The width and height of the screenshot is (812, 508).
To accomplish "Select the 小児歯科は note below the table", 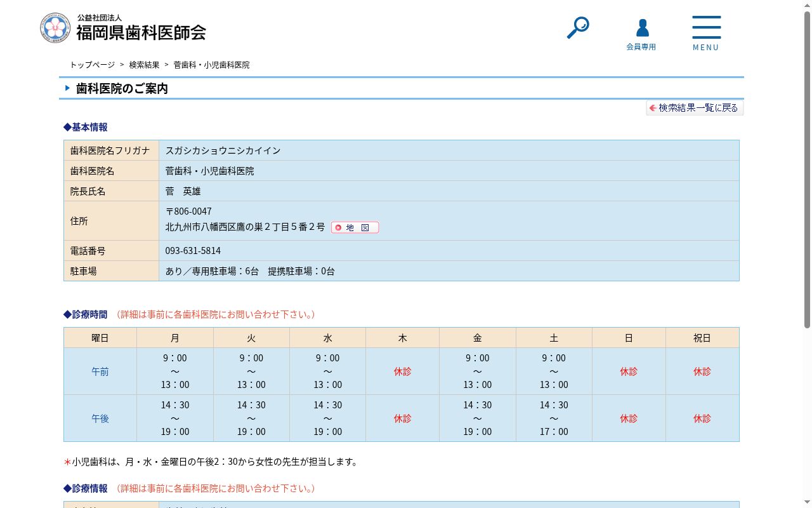I will tap(212, 462).
